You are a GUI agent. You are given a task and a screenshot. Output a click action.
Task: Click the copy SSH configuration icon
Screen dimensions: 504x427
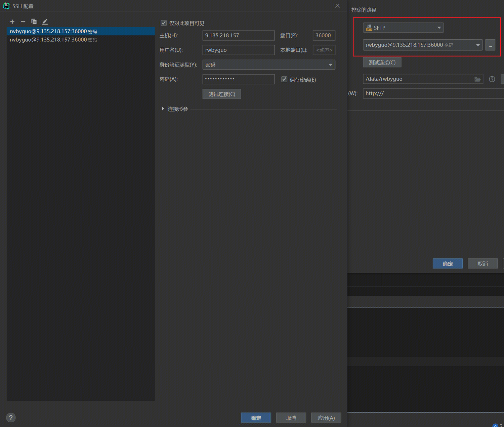pos(34,22)
